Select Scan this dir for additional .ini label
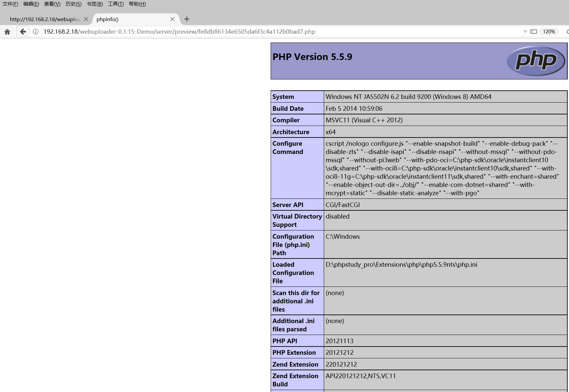Viewport: 569px width, 392px height. 297,301
